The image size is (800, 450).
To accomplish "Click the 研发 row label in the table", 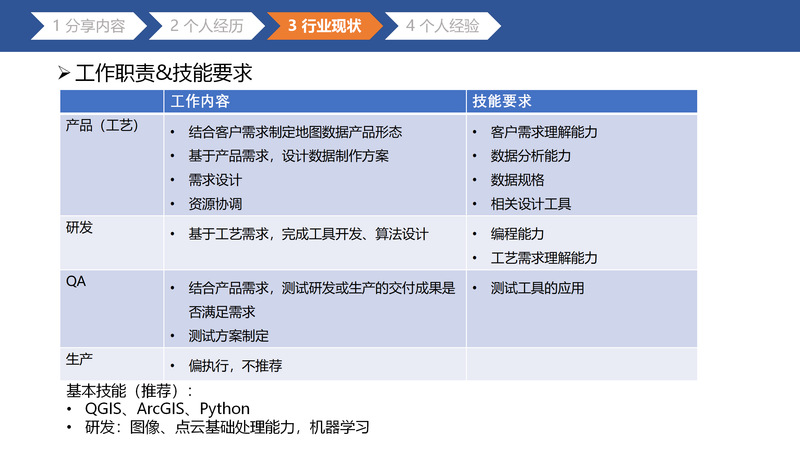I will [x=79, y=228].
